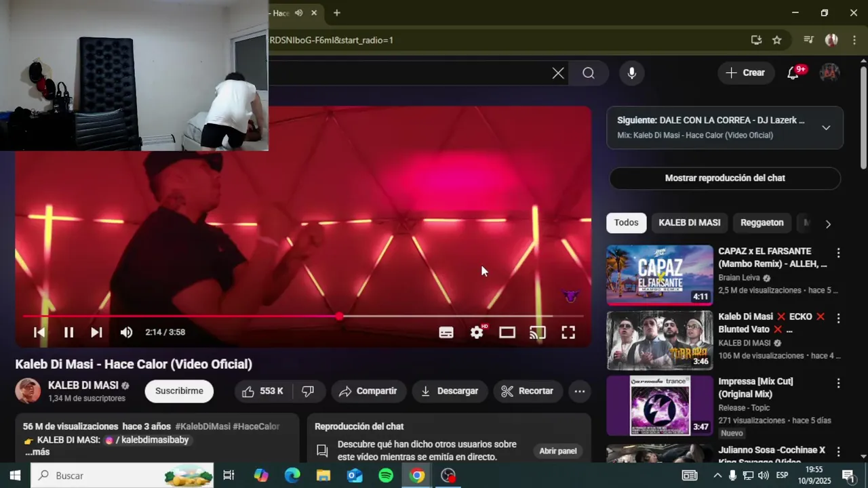Open the video settings gear

point(477,332)
